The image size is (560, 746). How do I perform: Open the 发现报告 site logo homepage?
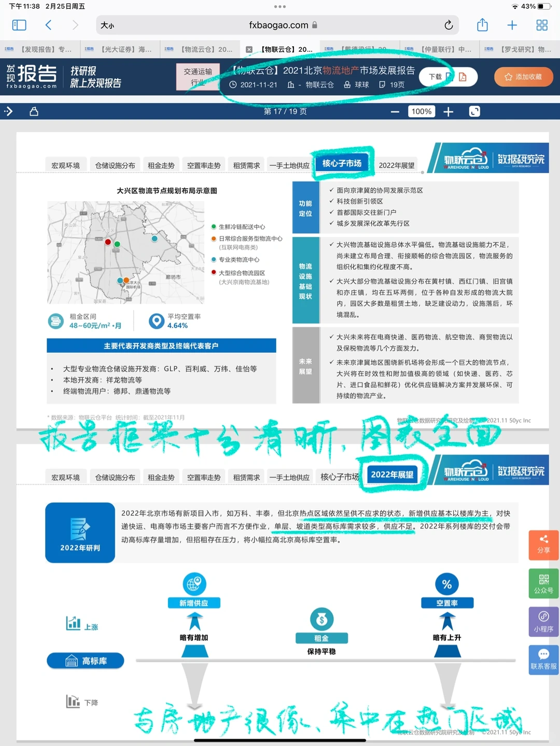[32, 76]
